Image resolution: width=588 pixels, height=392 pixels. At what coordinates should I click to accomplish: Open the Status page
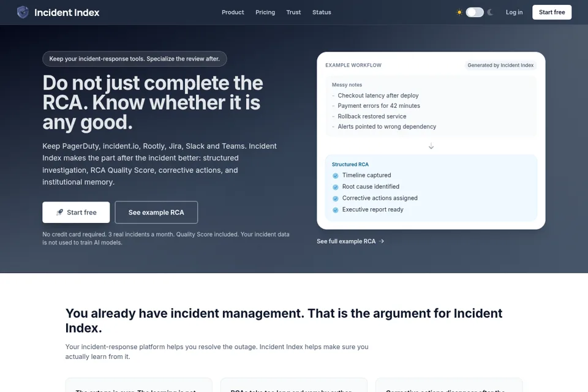click(322, 12)
